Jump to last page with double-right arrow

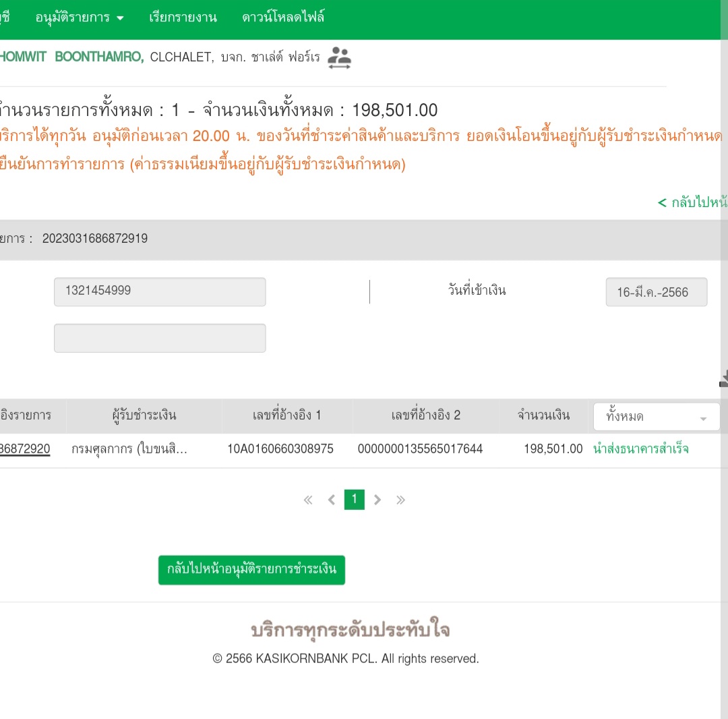400,500
